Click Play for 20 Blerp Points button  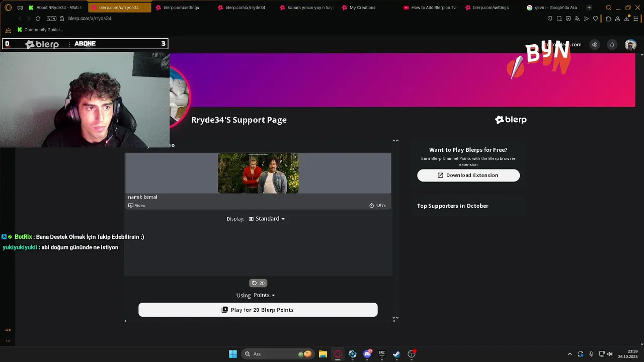[258, 310]
